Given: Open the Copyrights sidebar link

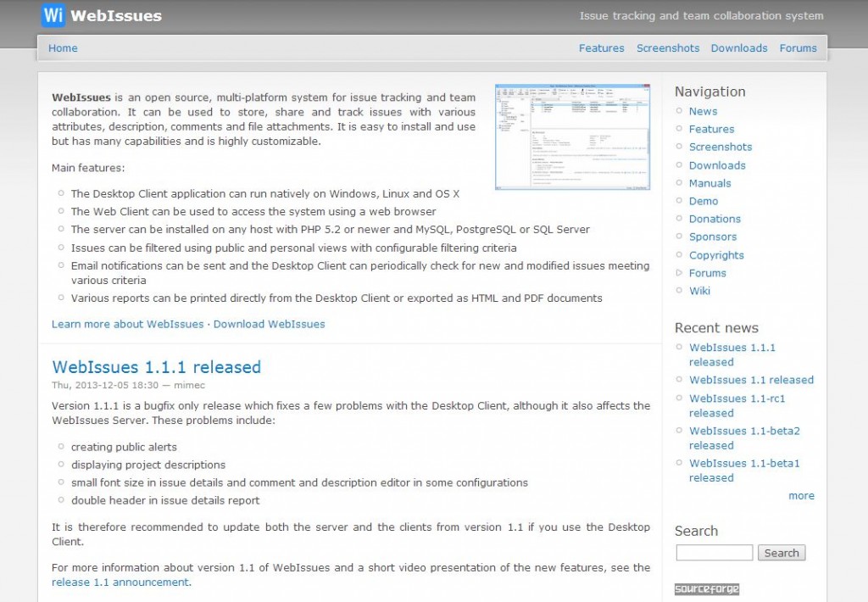Looking at the screenshot, I should tap(716, 255).
